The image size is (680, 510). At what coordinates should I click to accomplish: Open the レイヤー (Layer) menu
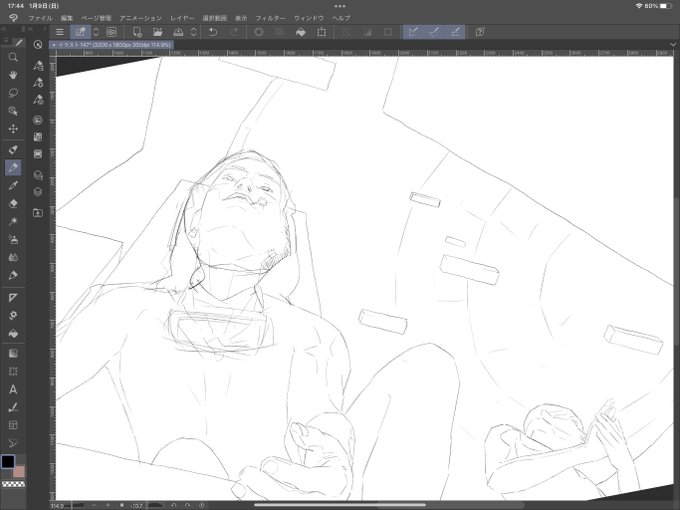[182, 18]
